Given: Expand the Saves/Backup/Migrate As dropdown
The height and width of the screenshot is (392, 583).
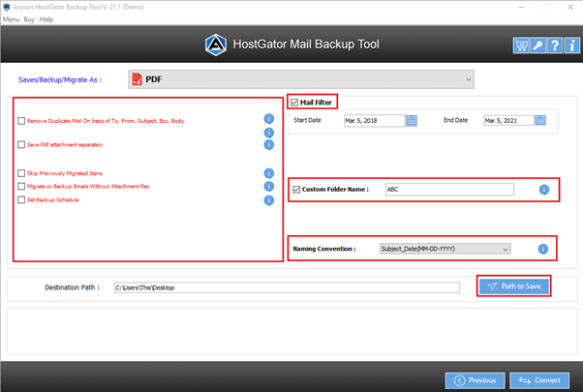Looking at the screenshot, I should click(x=301, y=79).
